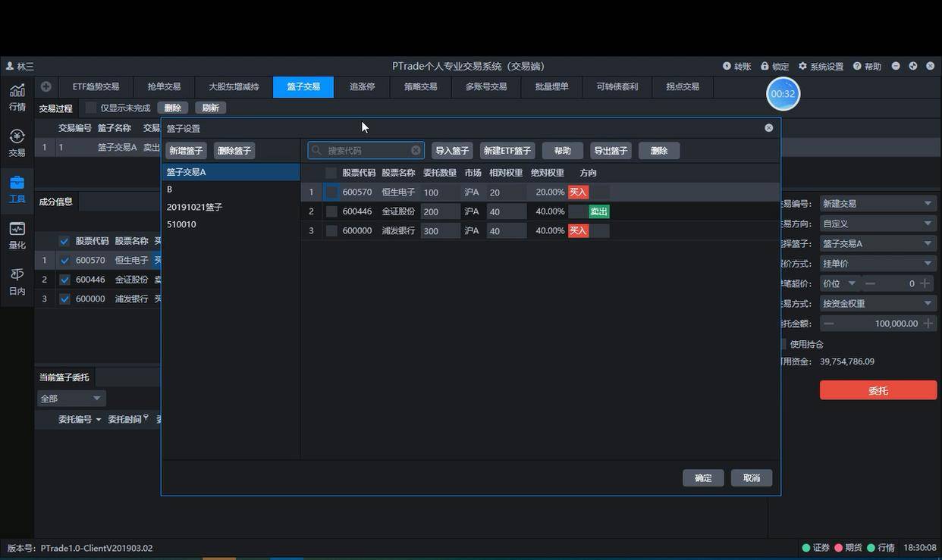Viewport: 942px width, 560px height.
Task: Click the 证券 green status indicator
Action: pos(806,547)
